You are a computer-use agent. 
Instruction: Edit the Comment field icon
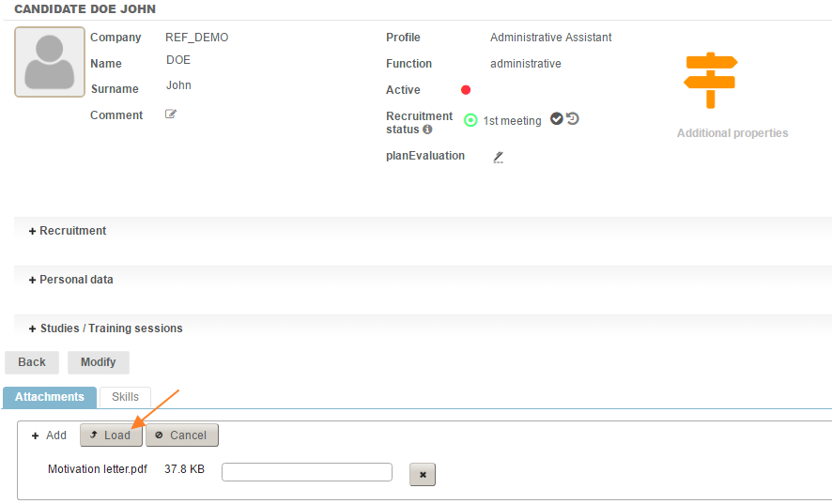171,115
